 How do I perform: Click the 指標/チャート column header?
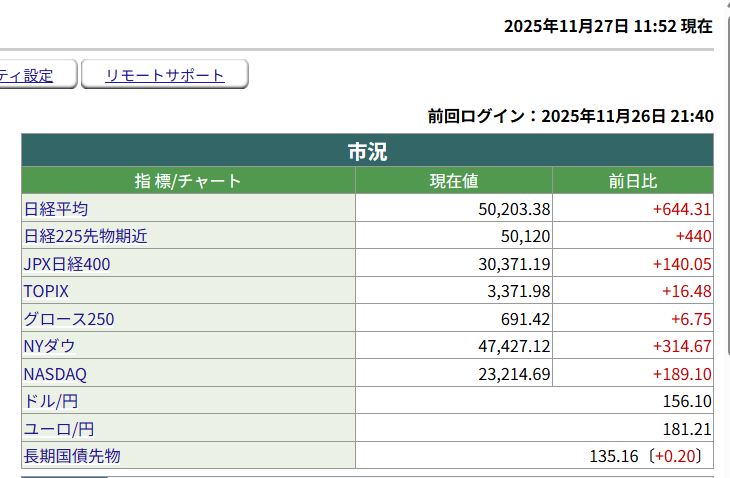[x=188, y=181]
